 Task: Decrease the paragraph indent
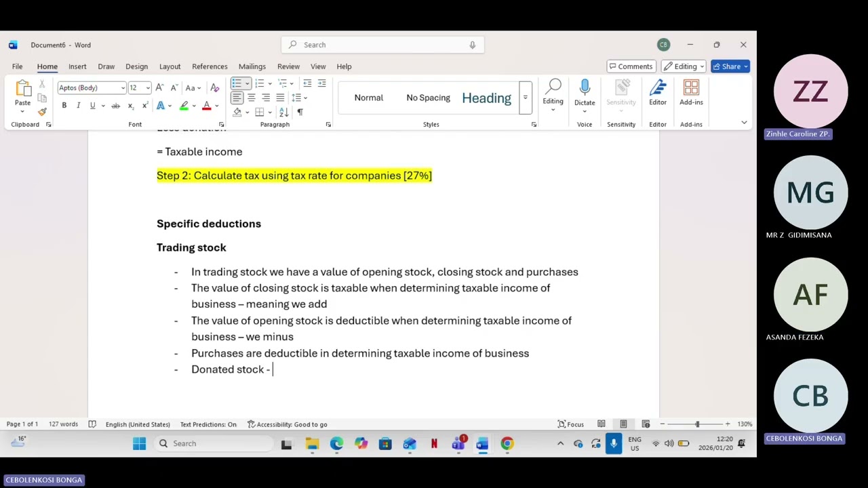tap(307, 83)
